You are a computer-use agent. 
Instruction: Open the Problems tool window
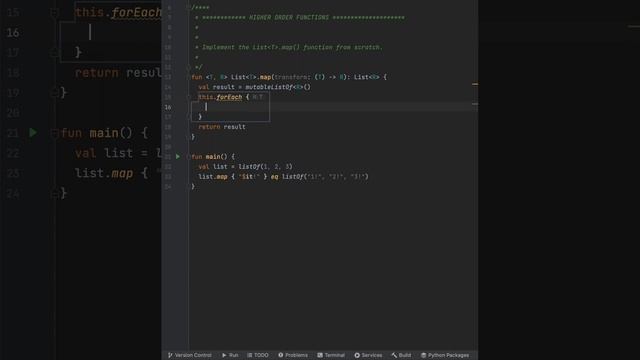[x=293, y=355]
